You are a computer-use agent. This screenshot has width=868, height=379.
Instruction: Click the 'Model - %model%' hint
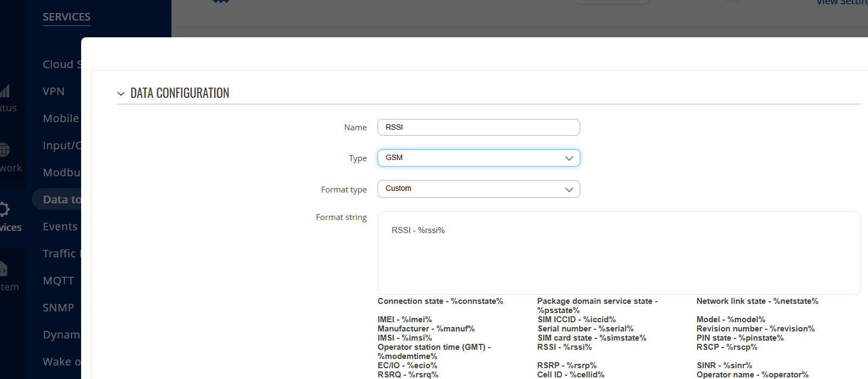click(731, 320)
